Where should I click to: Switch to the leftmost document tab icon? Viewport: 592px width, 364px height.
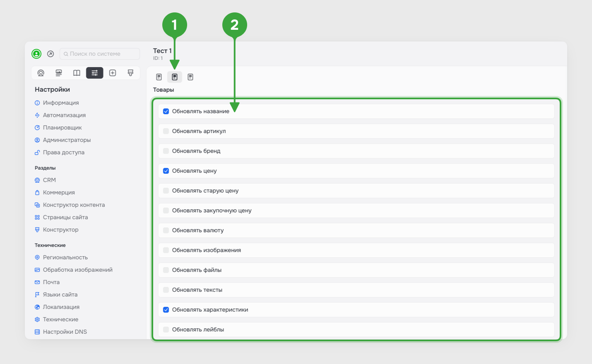tap(159, 77)
